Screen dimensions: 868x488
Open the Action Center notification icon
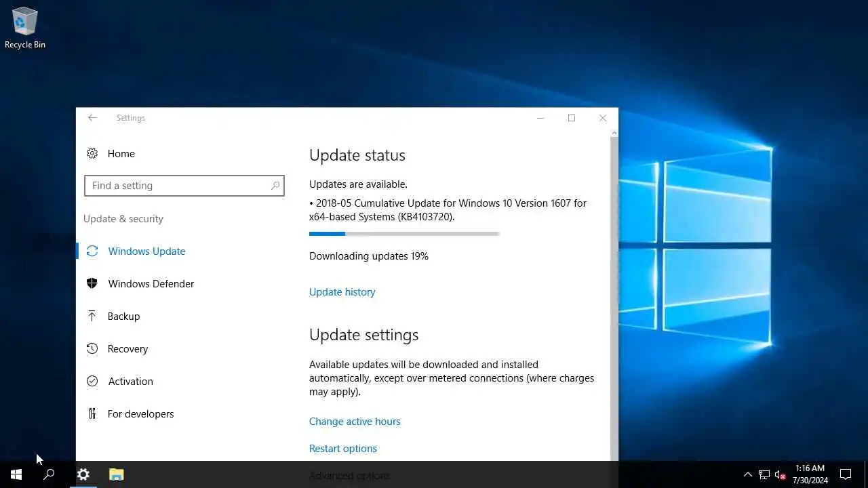(x=846, y=474)
